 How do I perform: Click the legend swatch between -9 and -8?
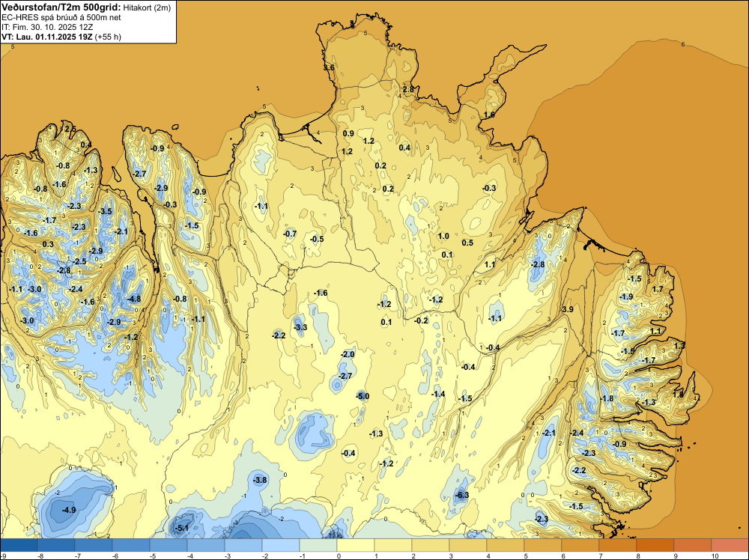pos(19,545)
